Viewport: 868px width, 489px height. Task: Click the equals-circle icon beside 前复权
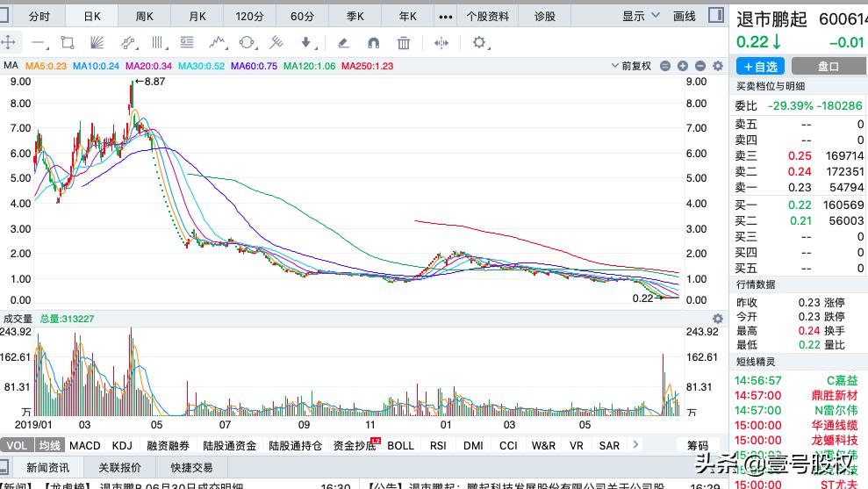(x=665, y=66)
